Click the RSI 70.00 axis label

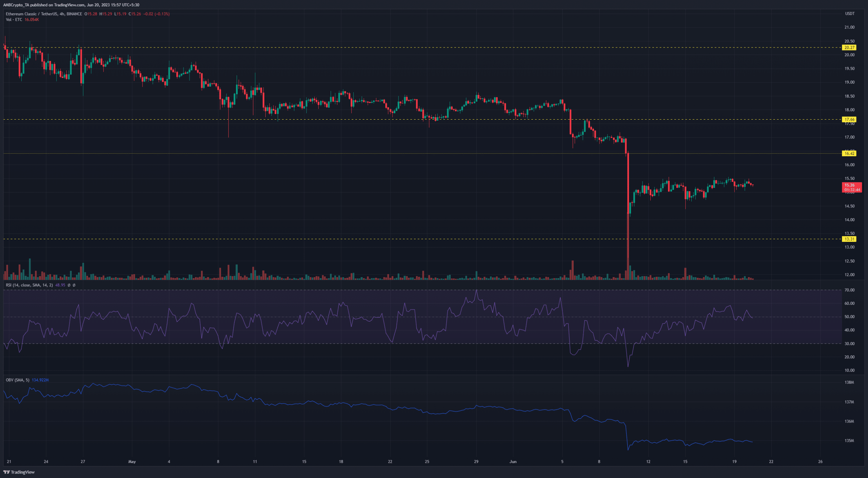pyautogui.click(x=849, y=290)
